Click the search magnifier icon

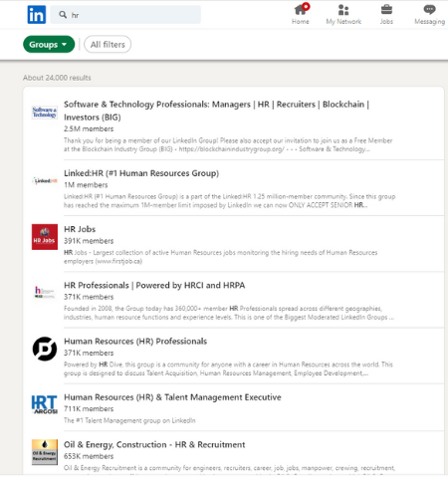pyautogui.click(x=63, y=15)
